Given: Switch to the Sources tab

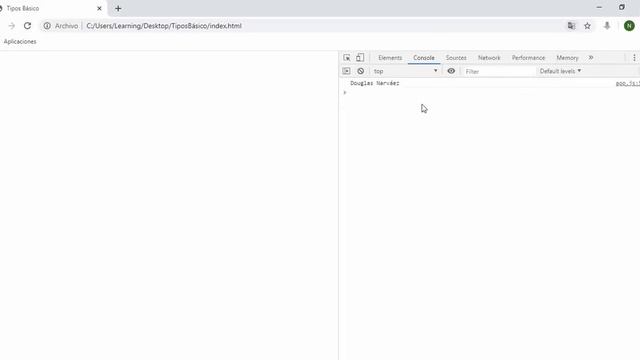Looking at the screenshot, I should (x=456, y=58).
